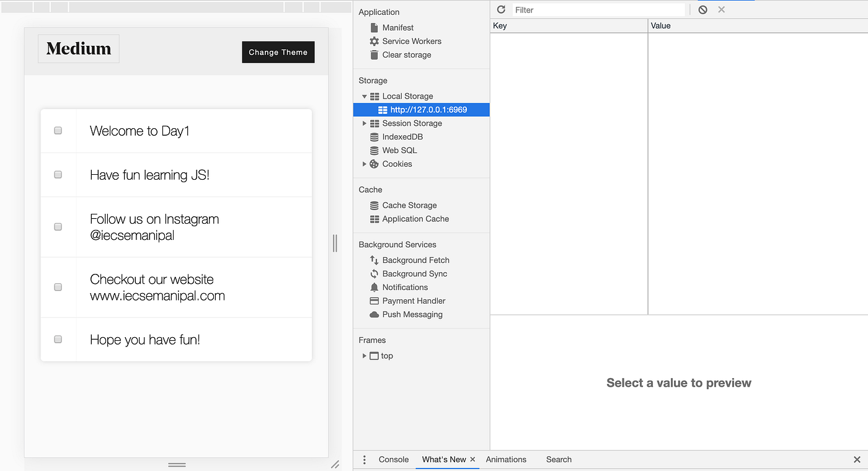Check the Have fun learning JS checkbox
This screenshot has width=868, height=471.
58,175
